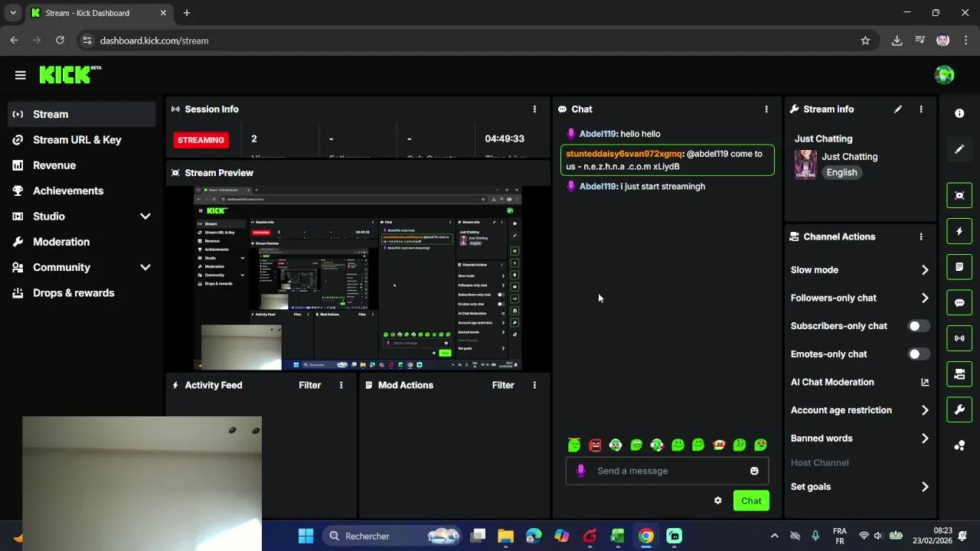
Task: Click the Just Chatting category thumbnail
Action: point(805,164)
